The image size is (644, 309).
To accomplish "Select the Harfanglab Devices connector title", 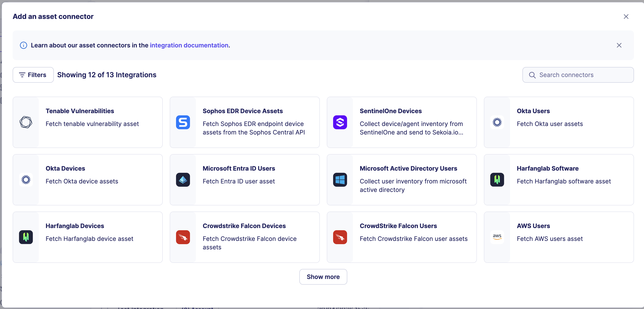I will (75, 226).
